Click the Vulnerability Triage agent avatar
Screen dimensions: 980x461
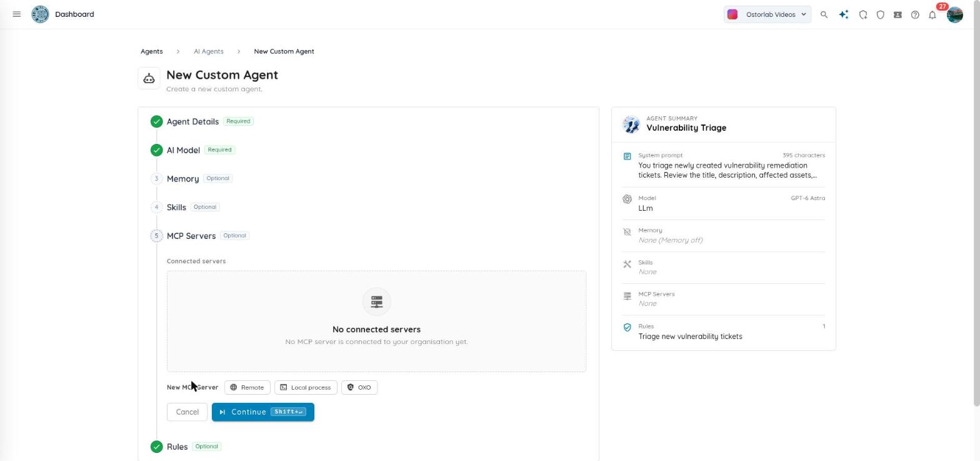631,124
